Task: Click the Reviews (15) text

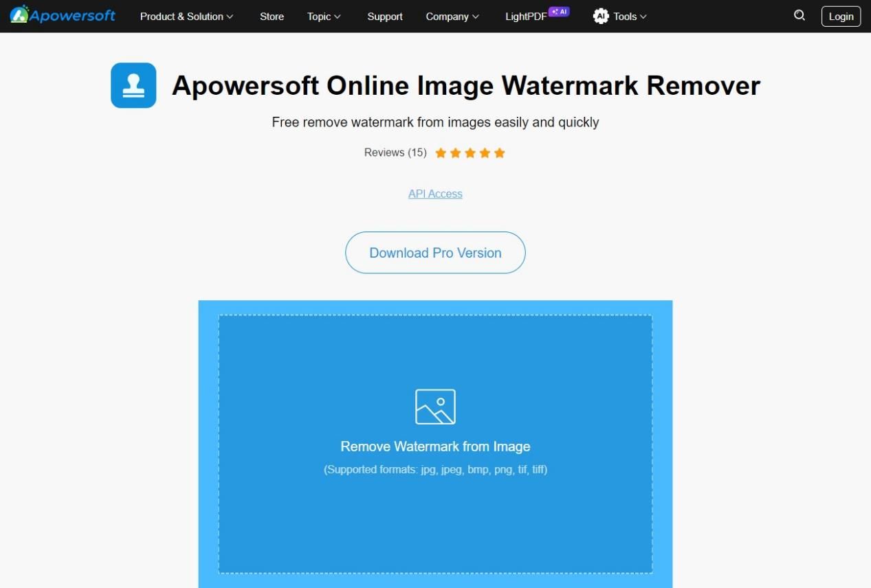Action: (x=395, y=152)
